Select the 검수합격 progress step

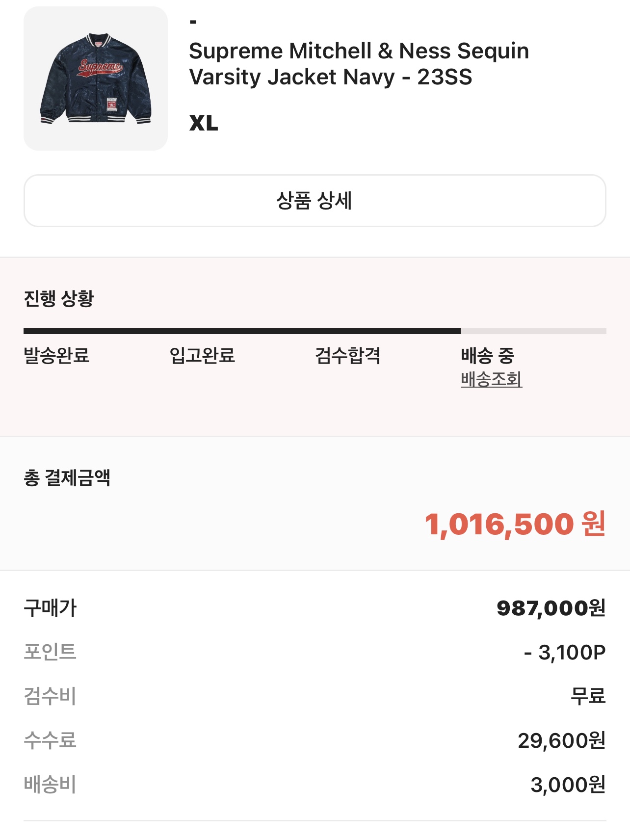[x=348, y=355]
